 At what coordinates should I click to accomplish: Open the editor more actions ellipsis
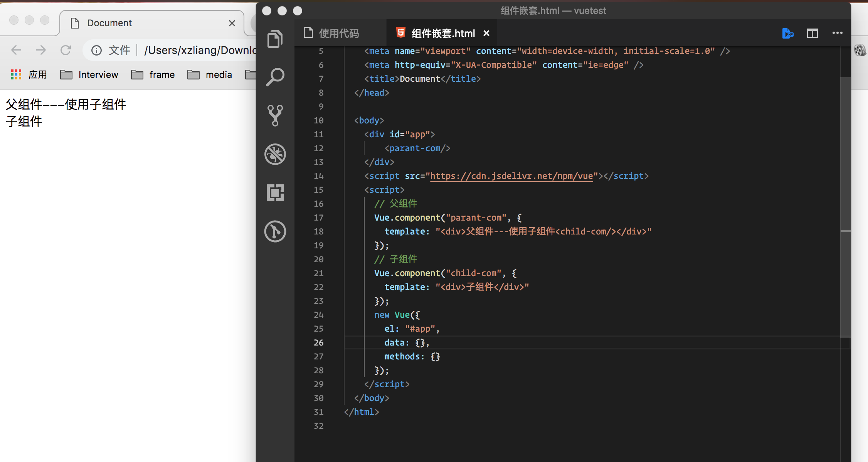click(x=837, y=33)
